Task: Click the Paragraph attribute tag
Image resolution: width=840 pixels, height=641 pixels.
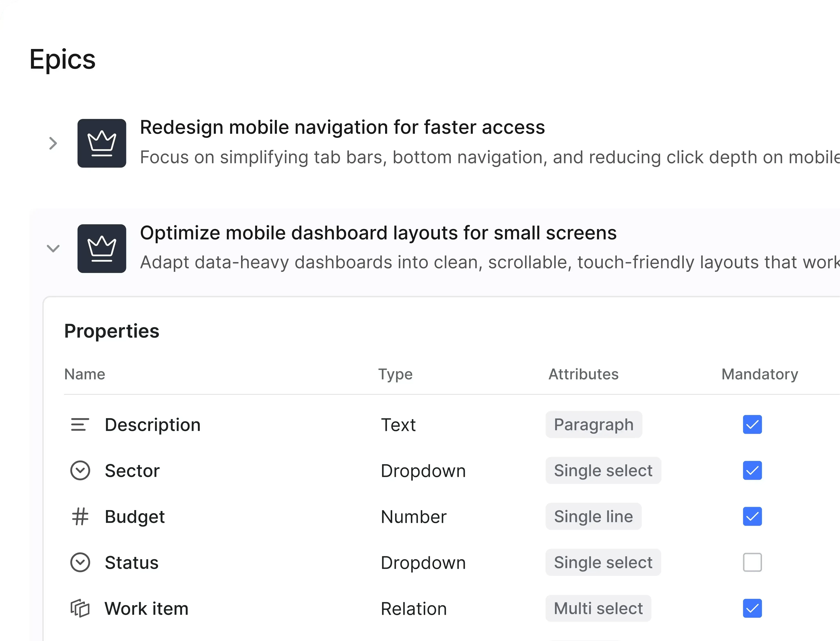Action: (593, 425)
